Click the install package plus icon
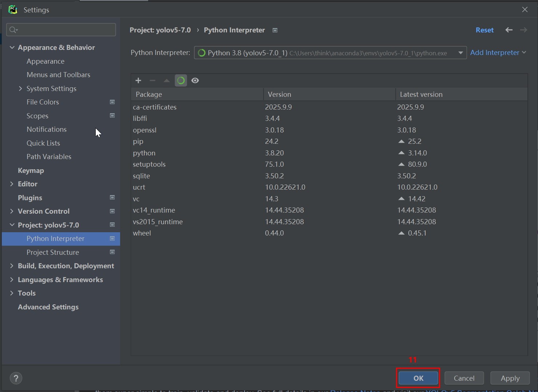538x392 pixels. (138, 80)
